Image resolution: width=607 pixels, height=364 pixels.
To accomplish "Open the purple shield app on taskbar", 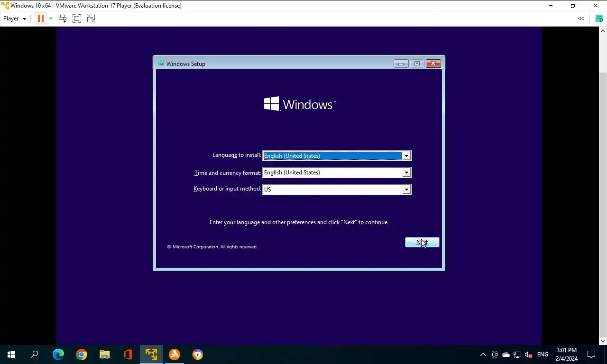I will tap(198, 355).
